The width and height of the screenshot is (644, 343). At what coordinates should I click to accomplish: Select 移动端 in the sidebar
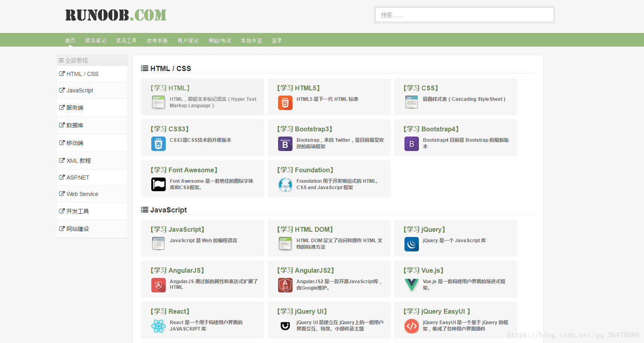[x=92, y=143]
